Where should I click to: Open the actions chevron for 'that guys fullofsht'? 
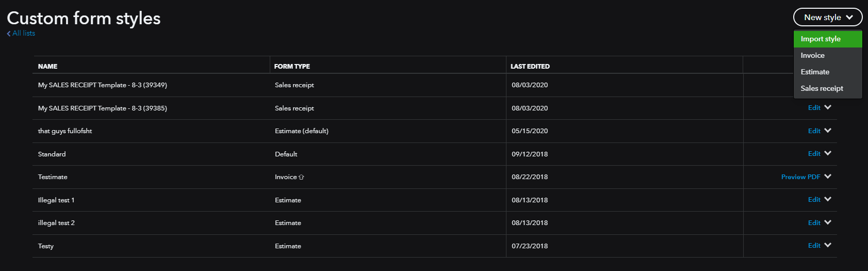[828, 131]
